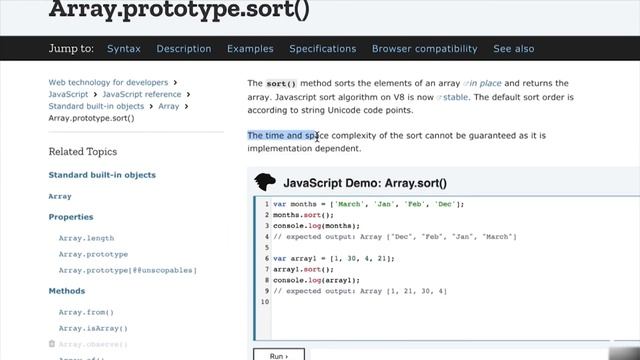Screen dimensions: 640x360
Task: Click code line 2 months.sort()
Action: pos(303,215)
